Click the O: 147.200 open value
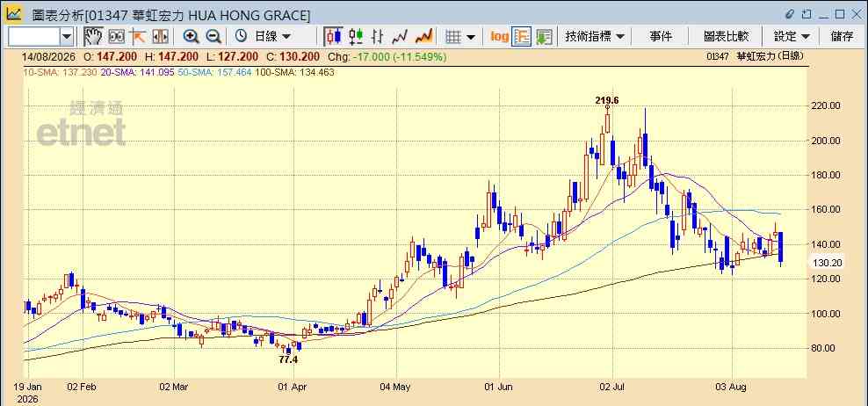The height and width of the screenshot is (406, 868). coord(110,56)
